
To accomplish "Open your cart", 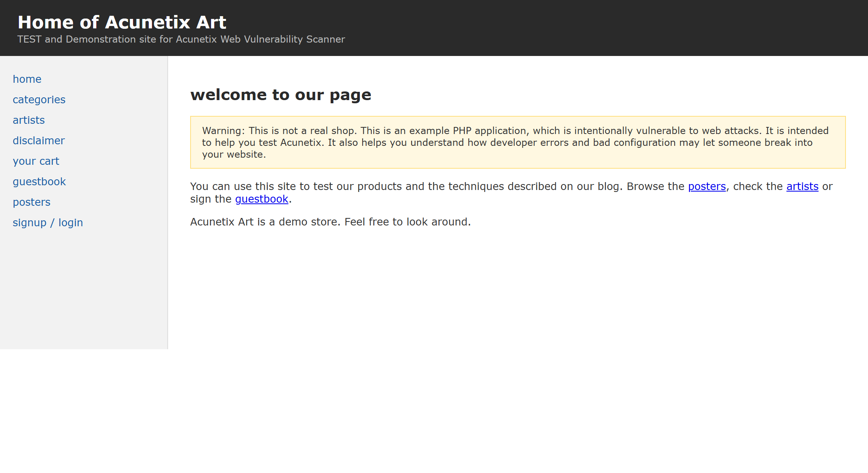I will click(36, 161).
